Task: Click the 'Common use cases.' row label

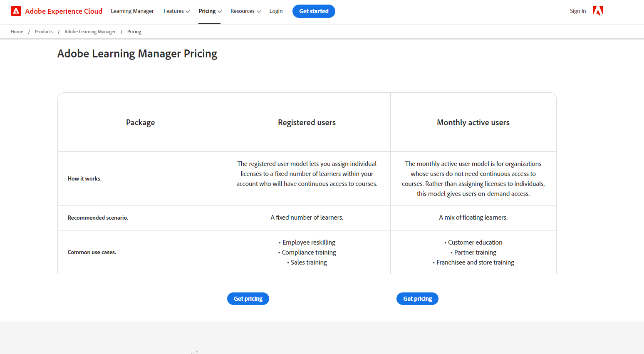Action: (92, 252)
